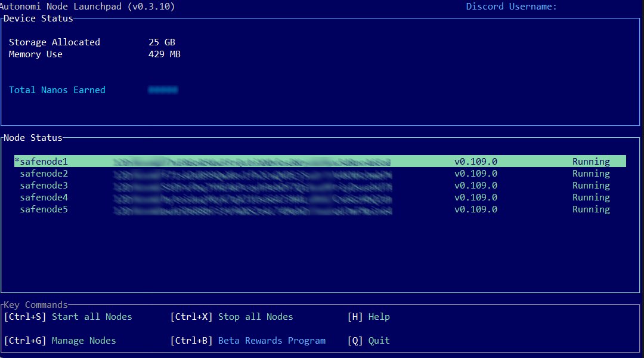This screenshot has width=644, height=358.
Task: Click Running status of safenode5
Action: point(591,209)
